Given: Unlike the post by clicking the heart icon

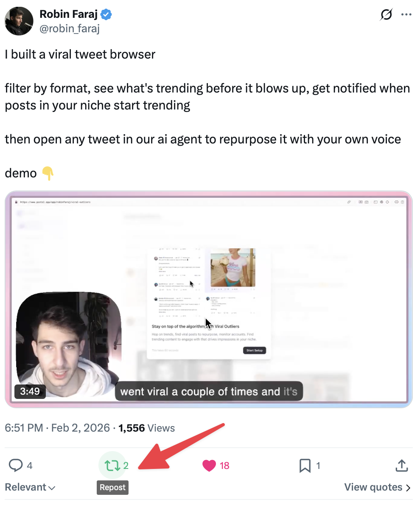Looking at the screenshot, I should coord(209,465).
